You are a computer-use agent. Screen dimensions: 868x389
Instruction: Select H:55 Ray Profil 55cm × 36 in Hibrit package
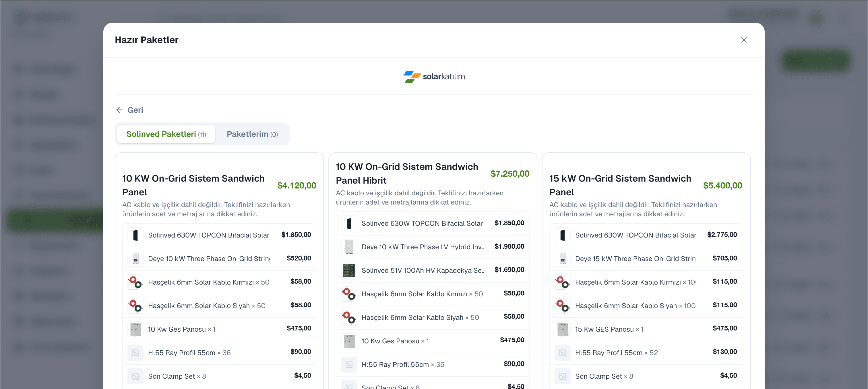[433, 364]
